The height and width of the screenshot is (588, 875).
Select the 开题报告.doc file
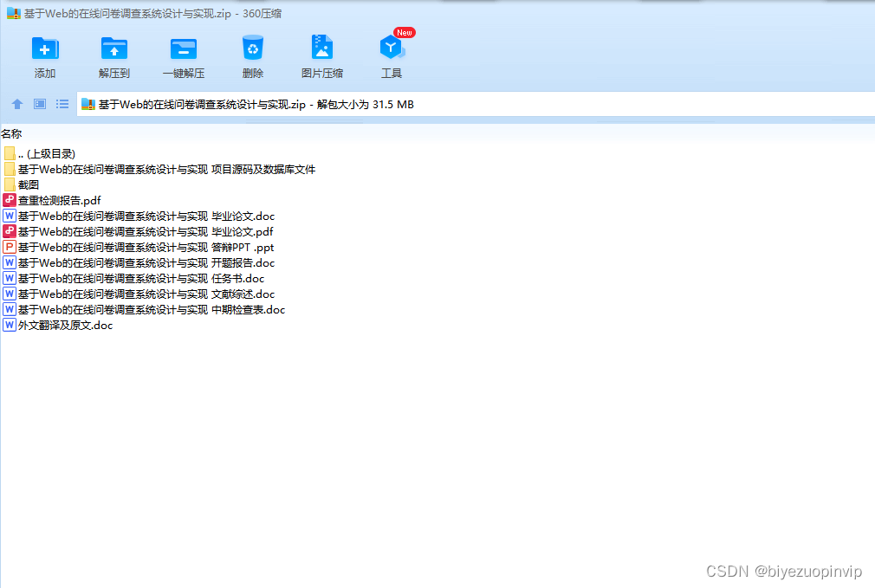(149, 262)
